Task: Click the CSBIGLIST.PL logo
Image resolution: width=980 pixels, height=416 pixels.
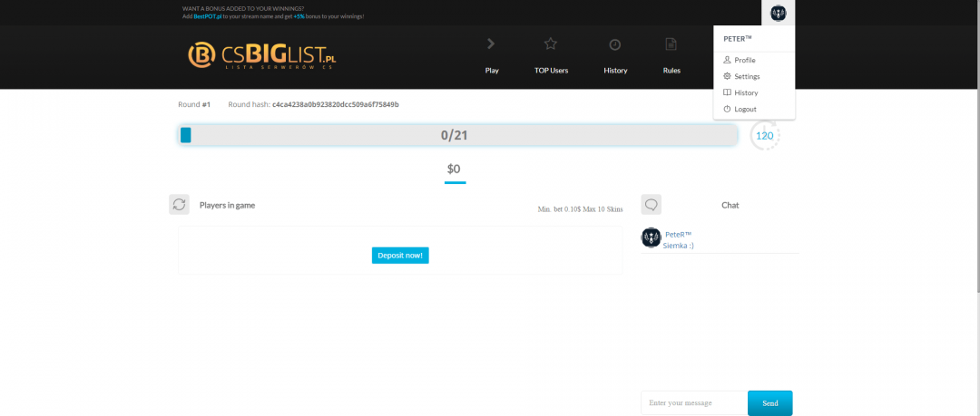Action: [261, 56]
